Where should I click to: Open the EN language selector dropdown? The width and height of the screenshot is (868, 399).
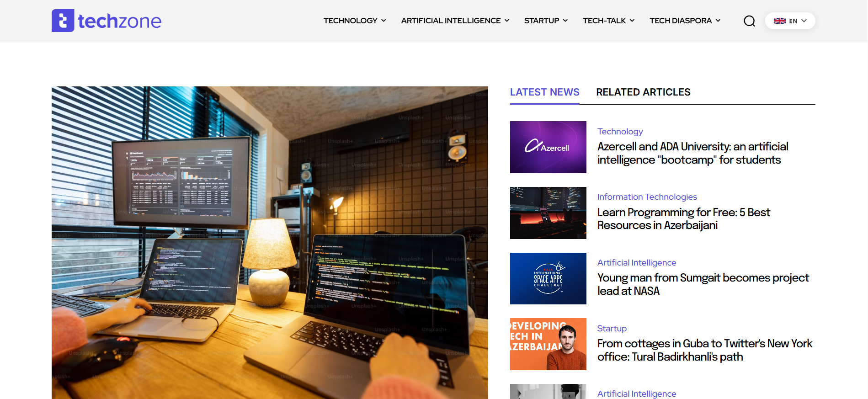[x=790, y=21]
